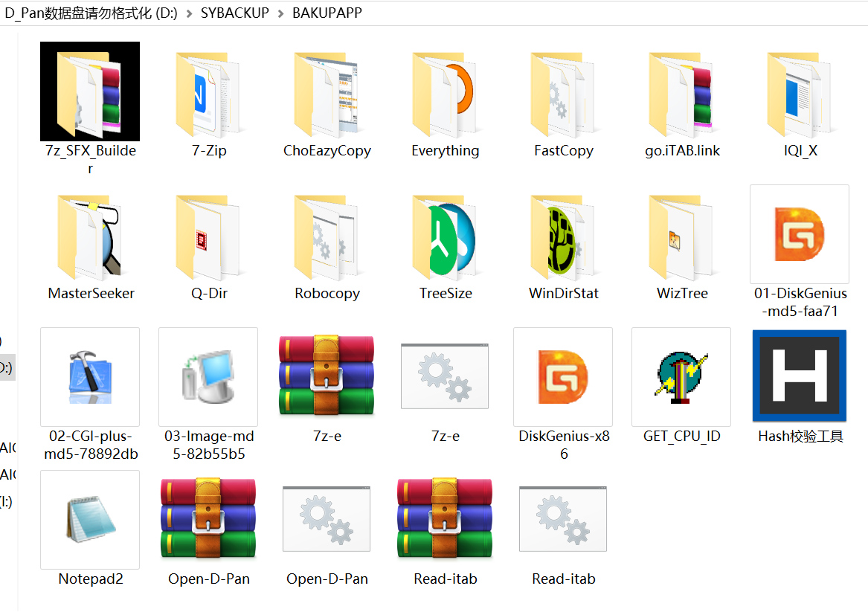Open the 7-Zip folder
The image size is (868, 612).
point(209,94)
